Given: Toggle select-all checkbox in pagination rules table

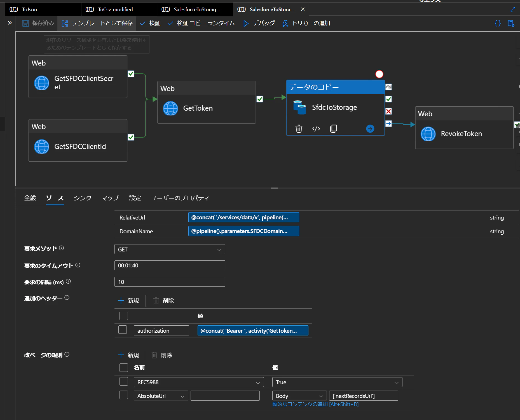Looking at the screenshot, I should click(124, 368).
